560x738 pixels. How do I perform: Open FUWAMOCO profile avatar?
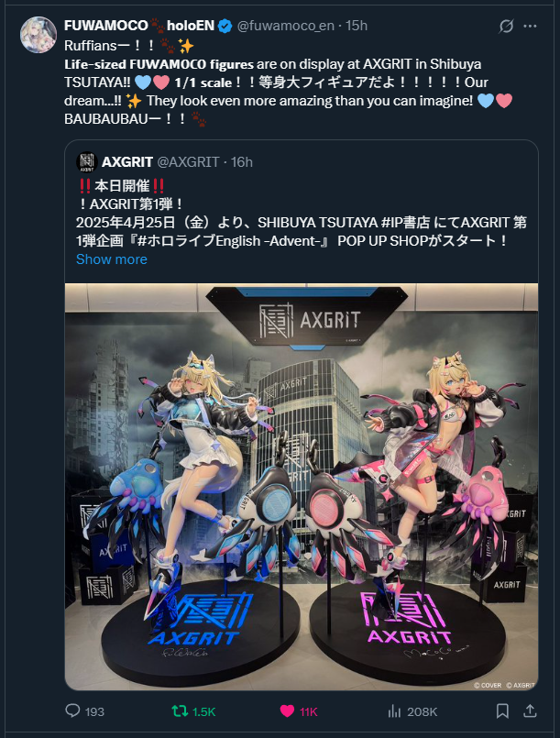pos(38,35)
